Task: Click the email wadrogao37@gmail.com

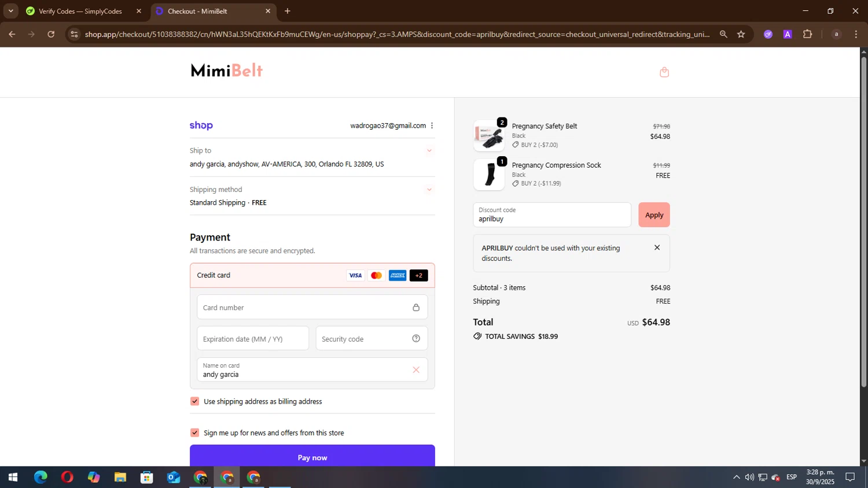Action: [x=388, y=125]
